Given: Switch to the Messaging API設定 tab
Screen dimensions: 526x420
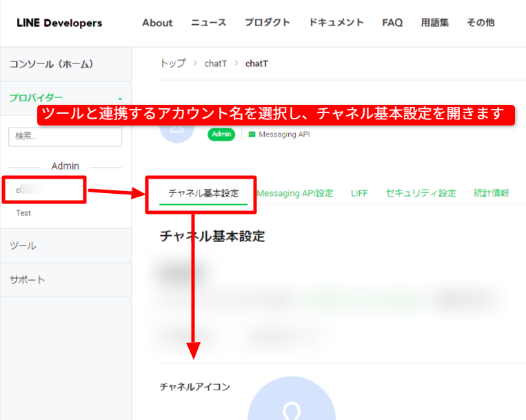Looking at the screenshot, I should (x=295, y=193).
